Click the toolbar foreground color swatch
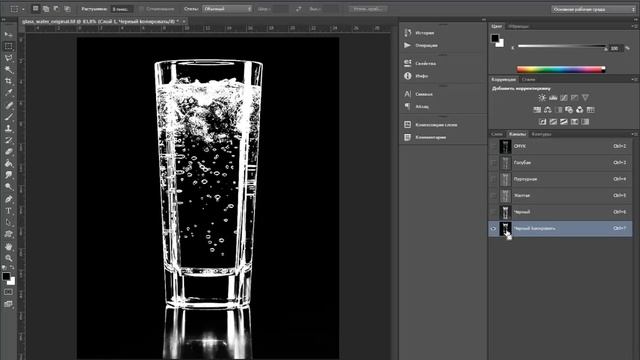This screenshot has height=360, width=640. click(x=6, y=276)
